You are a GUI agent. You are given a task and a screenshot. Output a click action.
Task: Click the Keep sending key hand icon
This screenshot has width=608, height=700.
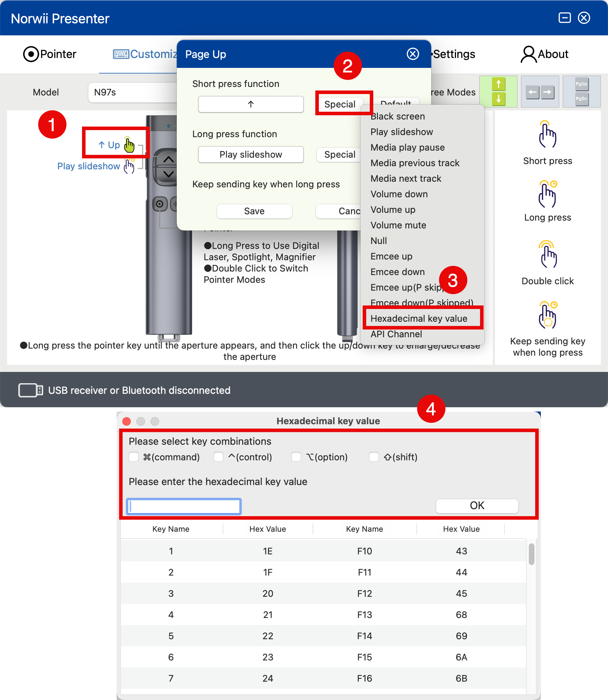point(547,315)
